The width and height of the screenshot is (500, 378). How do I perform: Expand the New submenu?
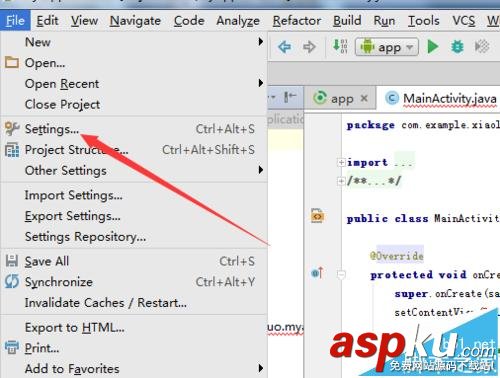coord(134,42)
